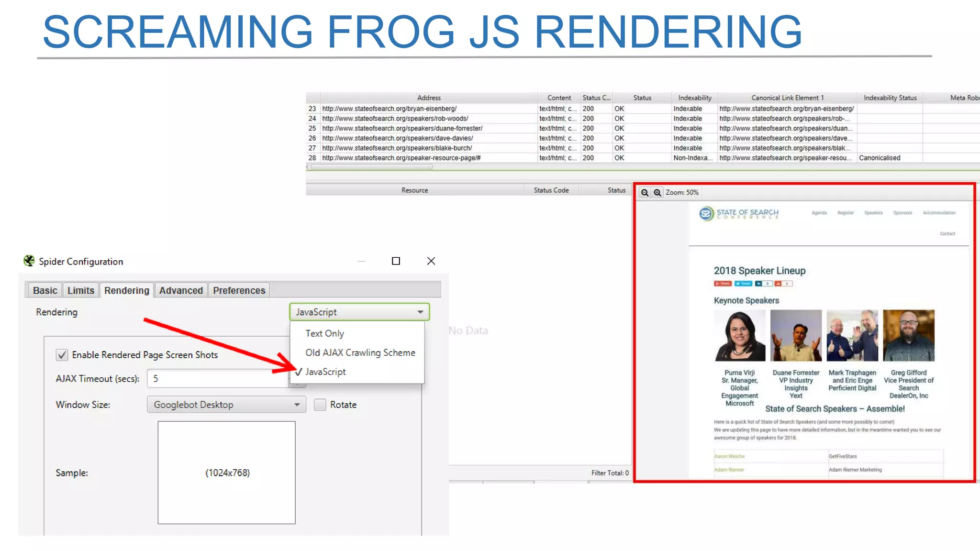Click the State of Search conference logo

pyautogui.click(x=739, y=213)
